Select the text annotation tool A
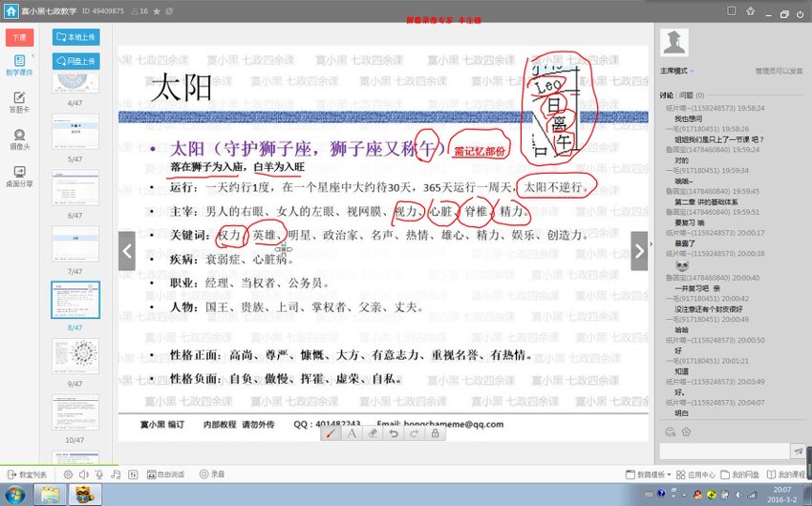 (x=352, y=433)
